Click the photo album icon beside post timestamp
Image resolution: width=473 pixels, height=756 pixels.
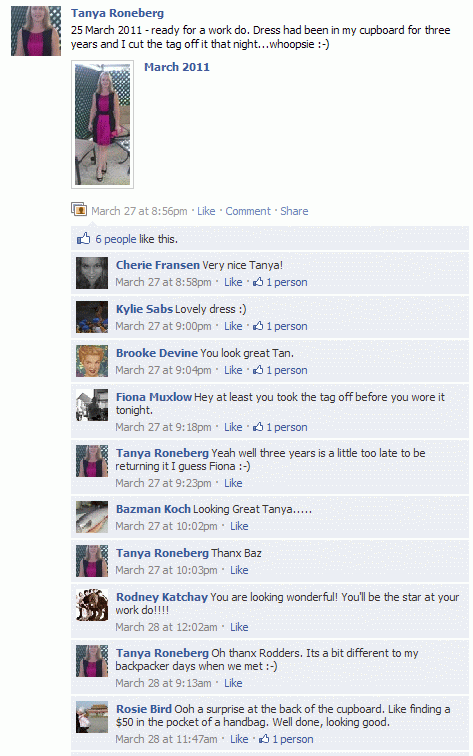coord(79,210)
